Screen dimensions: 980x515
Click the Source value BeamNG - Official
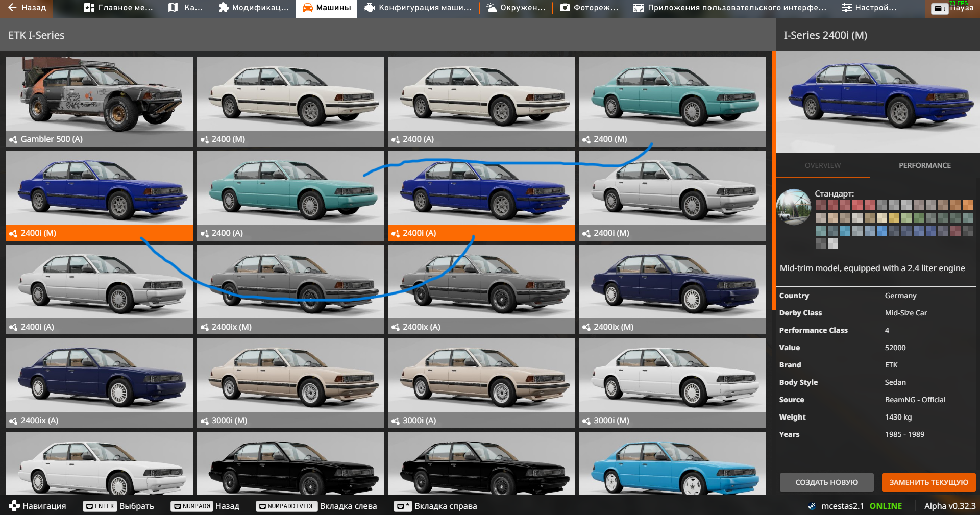[915, 400]
